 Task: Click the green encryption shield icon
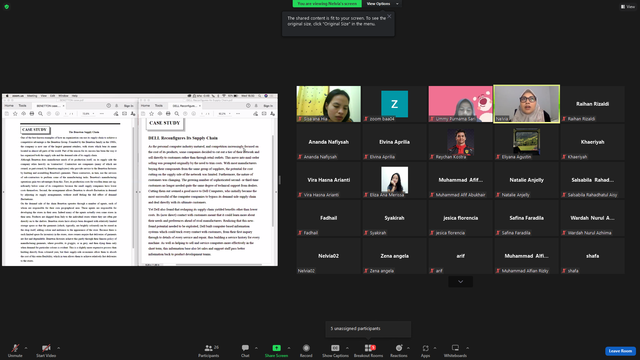tap(7, 7)
